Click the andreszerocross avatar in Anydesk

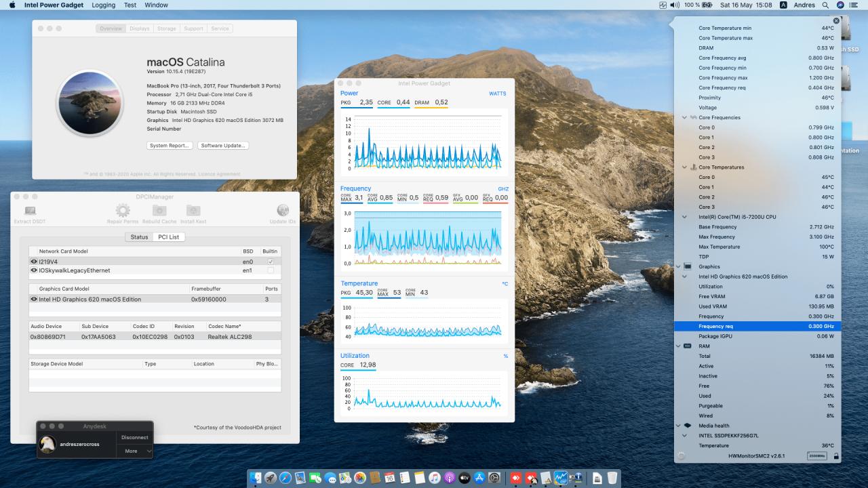[x=47, y=445]
